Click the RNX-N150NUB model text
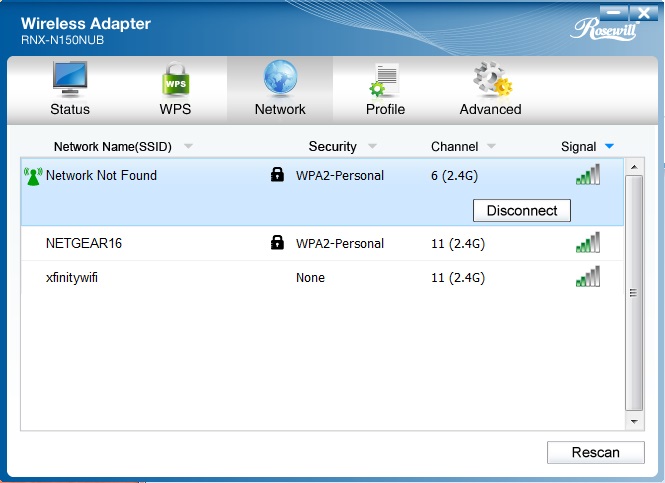 pyautogui.click(x=62, y=40)
